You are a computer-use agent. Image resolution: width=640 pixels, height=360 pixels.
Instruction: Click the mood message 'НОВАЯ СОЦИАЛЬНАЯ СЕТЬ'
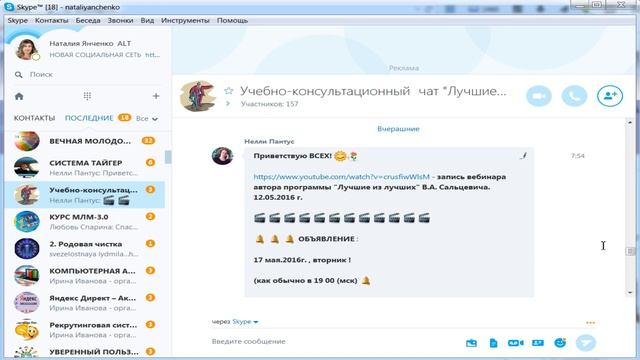104,55
